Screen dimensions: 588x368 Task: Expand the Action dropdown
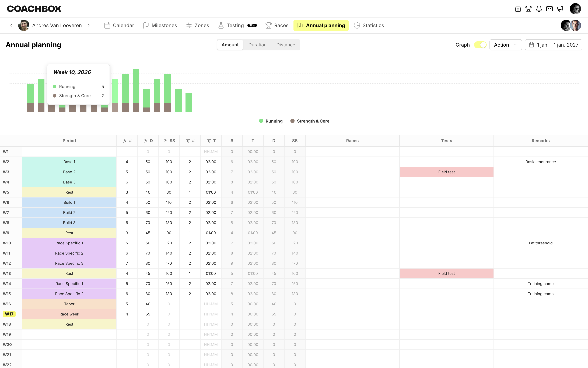pos(505,45)
